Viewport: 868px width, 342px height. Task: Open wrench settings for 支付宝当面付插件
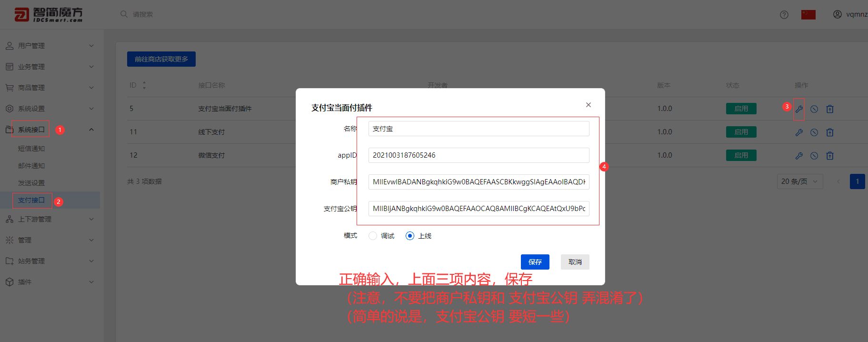click(799, 109)
